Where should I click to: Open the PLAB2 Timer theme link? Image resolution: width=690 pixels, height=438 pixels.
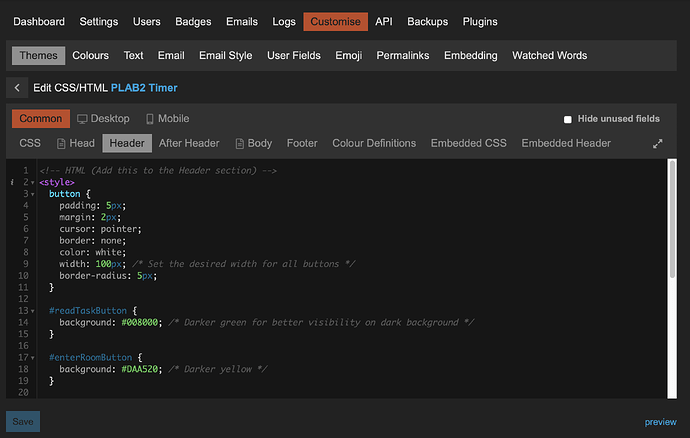point(144,88)
